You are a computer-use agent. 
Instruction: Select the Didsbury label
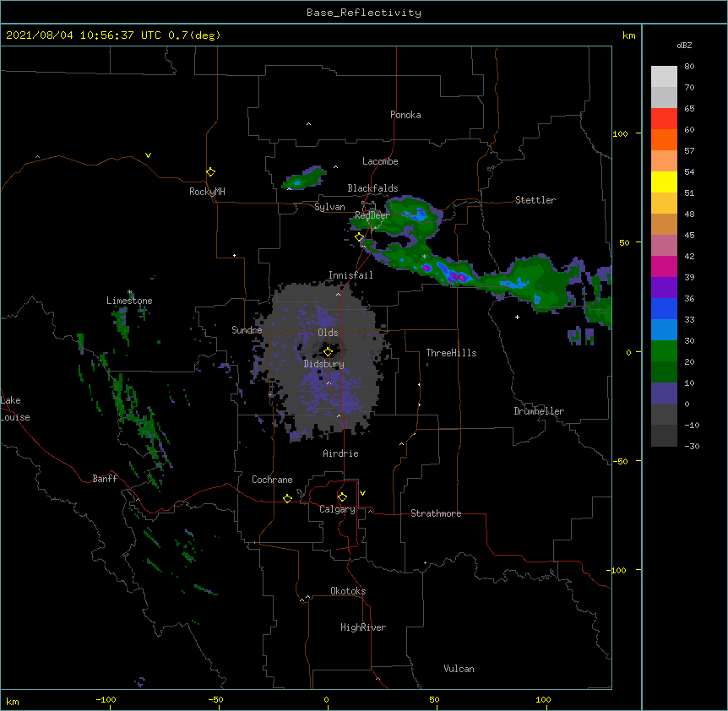coord(324,364)
